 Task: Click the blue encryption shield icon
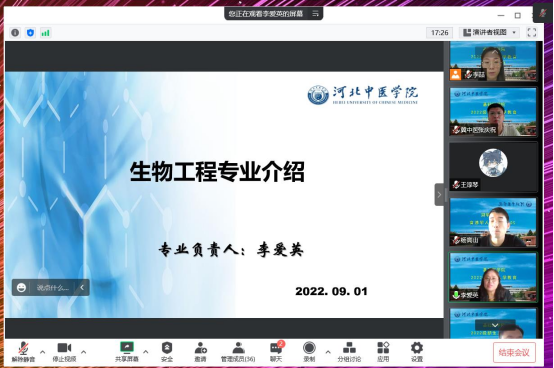pos(30,33)
